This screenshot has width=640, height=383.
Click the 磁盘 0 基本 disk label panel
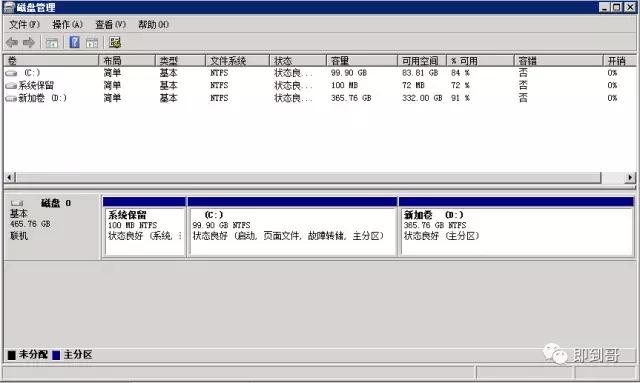point(52,227)
